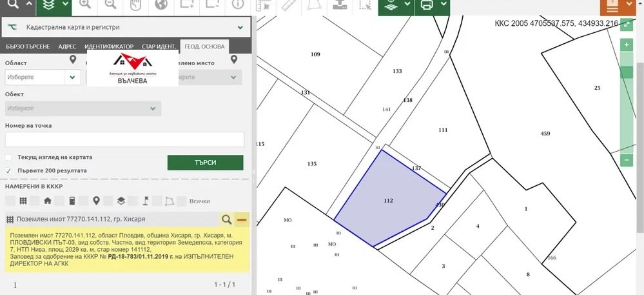Switch to 'АДРЕС' tab

tap(67, 47)
